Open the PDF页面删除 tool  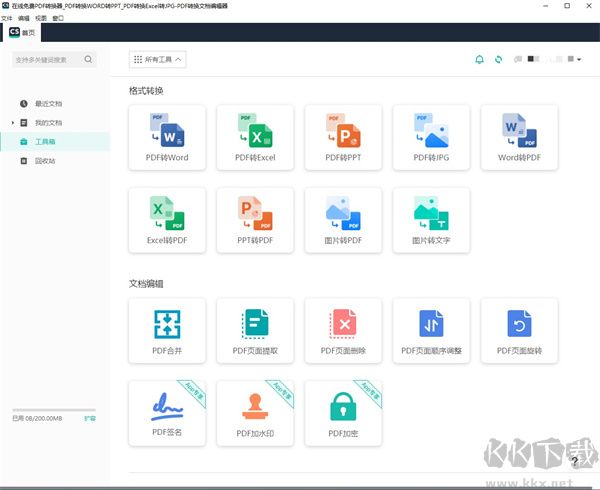coord(343,331)
